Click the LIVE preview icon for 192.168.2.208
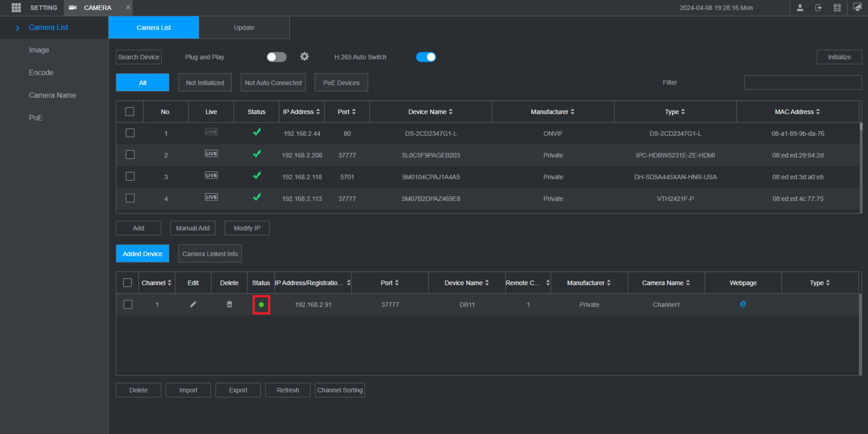 click(x=211, y=154)
